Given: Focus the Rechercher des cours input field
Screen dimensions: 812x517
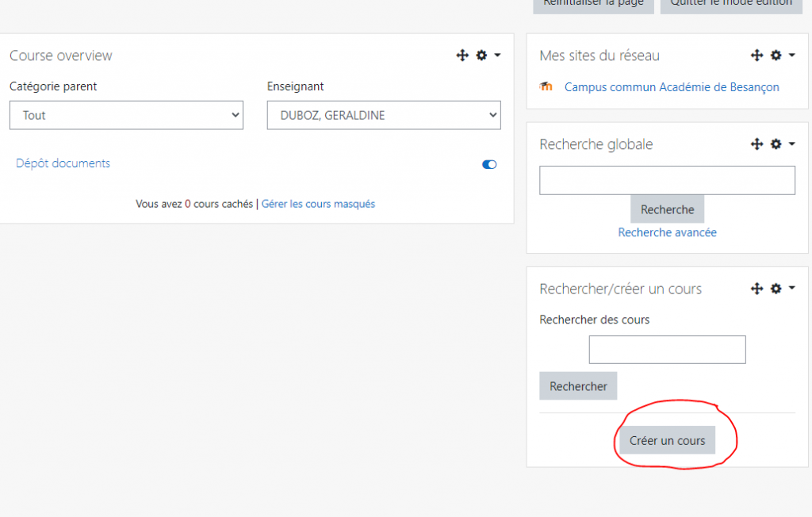Looking at the screenshot, I should (667, 350).
